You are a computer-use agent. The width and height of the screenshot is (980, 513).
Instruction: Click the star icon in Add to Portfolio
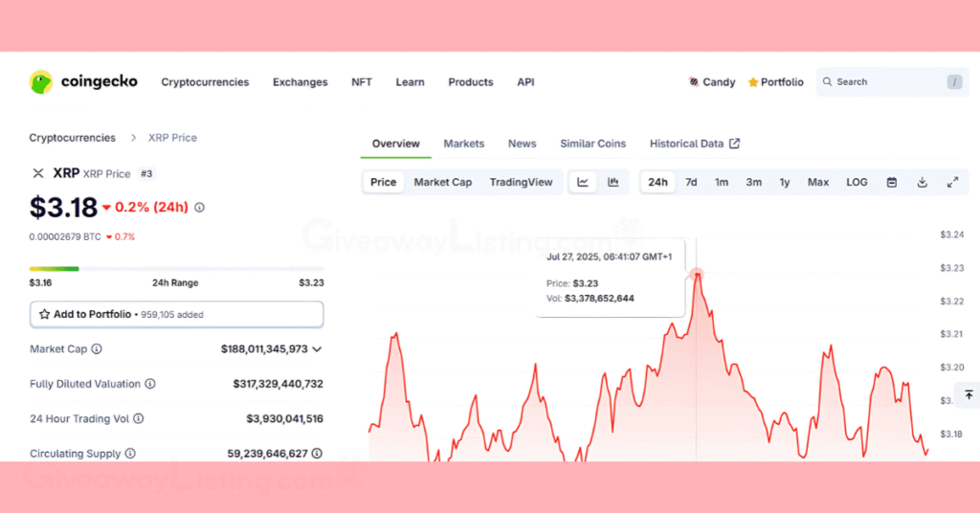point(44,314)
